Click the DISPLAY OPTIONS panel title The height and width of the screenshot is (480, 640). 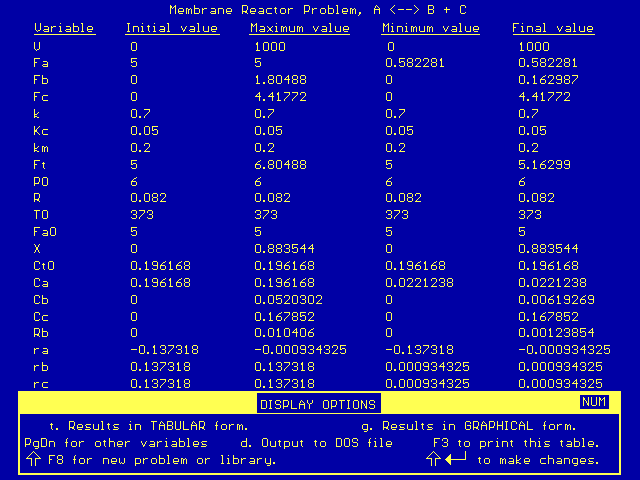click(x=318, y=404)
